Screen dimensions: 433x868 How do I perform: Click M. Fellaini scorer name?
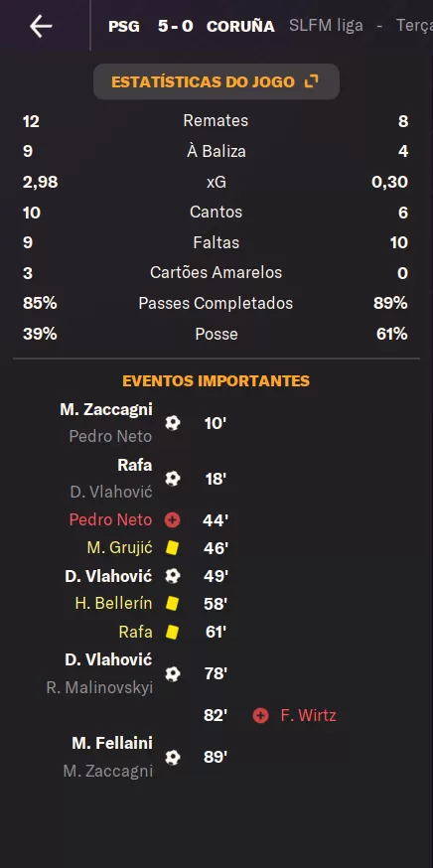pos(112,743)
